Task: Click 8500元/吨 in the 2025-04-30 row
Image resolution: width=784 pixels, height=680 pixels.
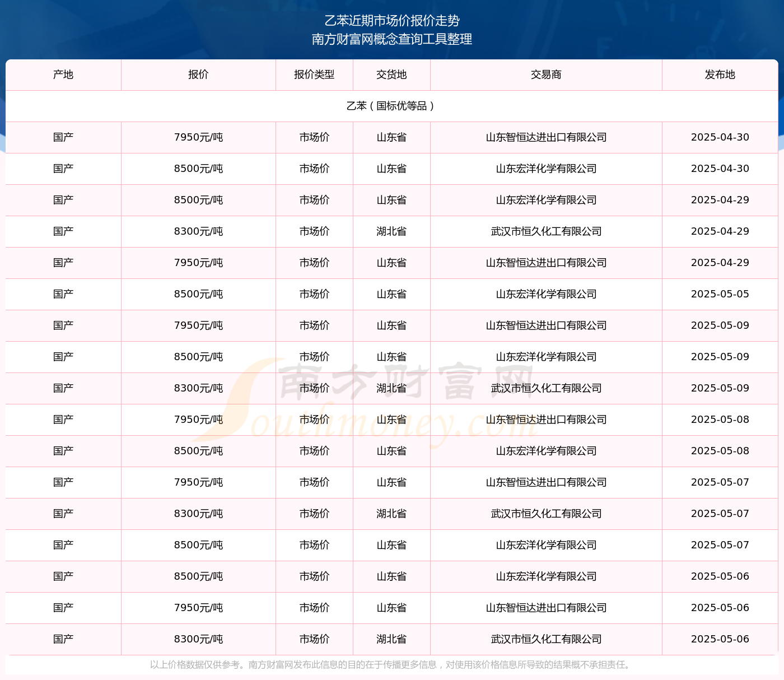Action: [x=198, y=169]
